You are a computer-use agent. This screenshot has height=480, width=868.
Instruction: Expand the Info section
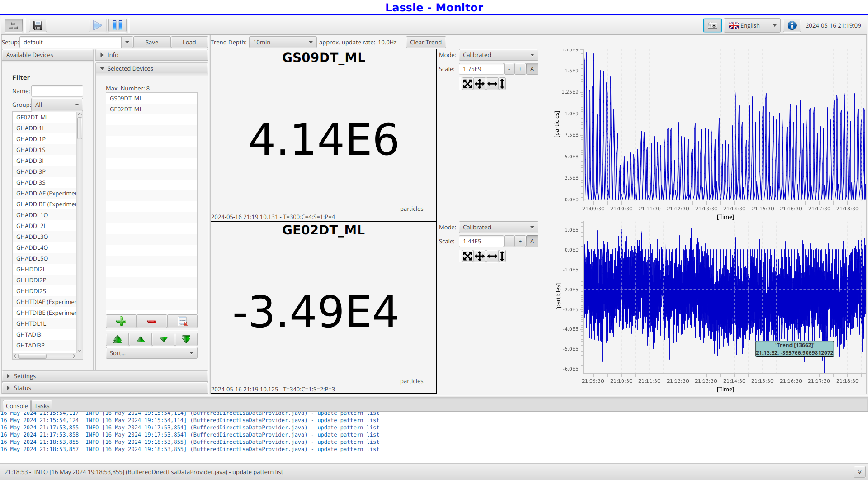152,55
